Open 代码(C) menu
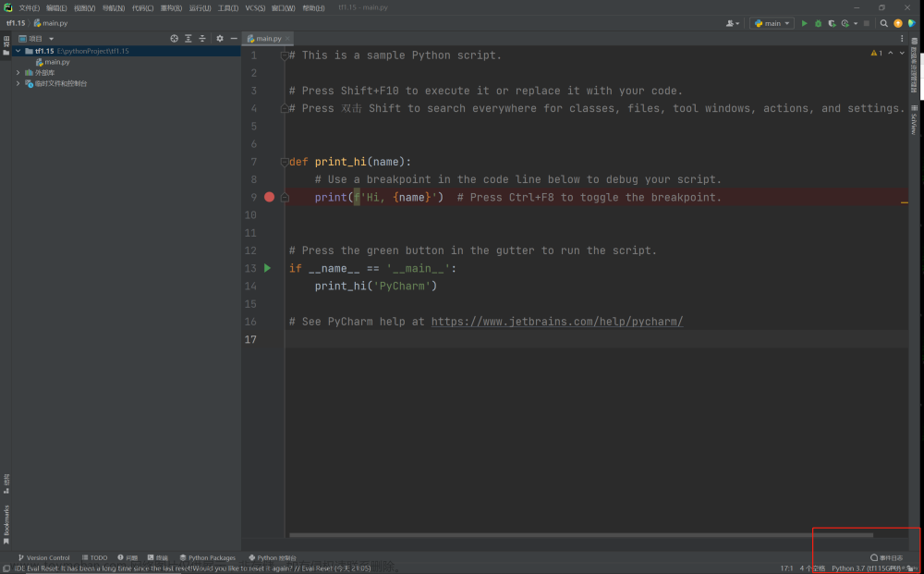 click(142, 7)
